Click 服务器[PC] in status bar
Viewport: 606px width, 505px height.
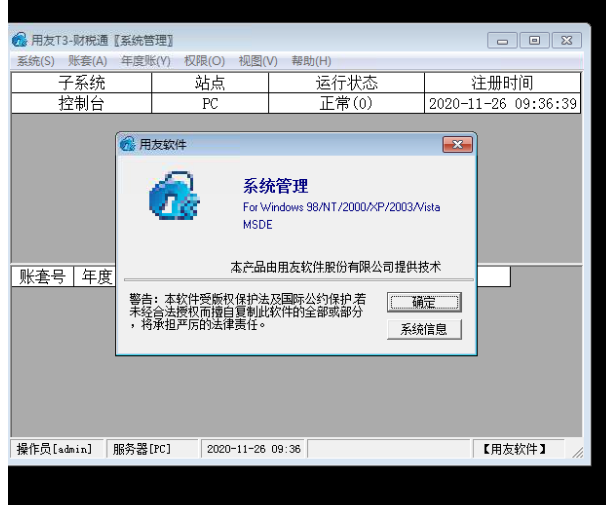click(152, 449)
